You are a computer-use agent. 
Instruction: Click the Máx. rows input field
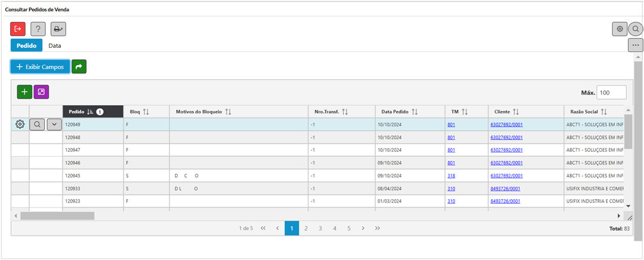pos(612,92)
